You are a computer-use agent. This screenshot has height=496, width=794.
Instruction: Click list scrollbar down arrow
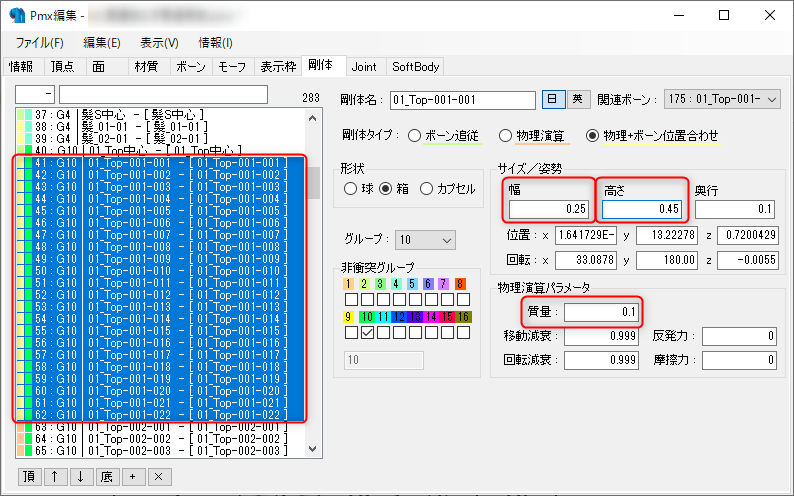click(312, 448)
